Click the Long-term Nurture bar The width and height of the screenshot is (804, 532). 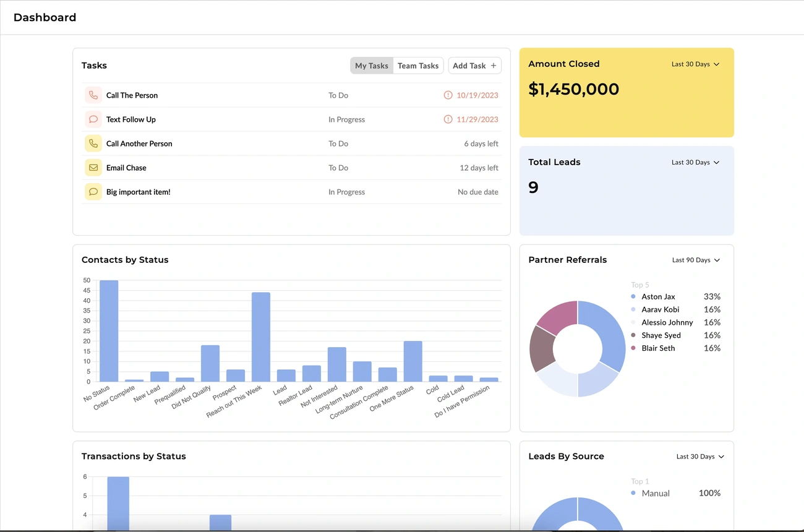362,371
